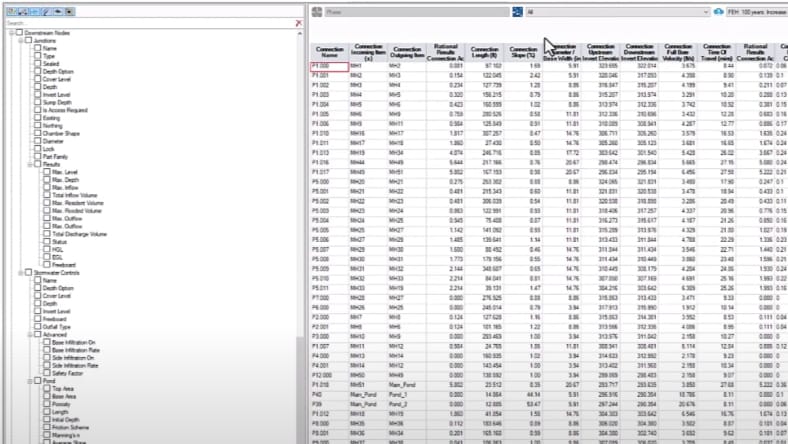Check the Max. Level checkbox under Results
788x444 pixels.
point(47,172)
